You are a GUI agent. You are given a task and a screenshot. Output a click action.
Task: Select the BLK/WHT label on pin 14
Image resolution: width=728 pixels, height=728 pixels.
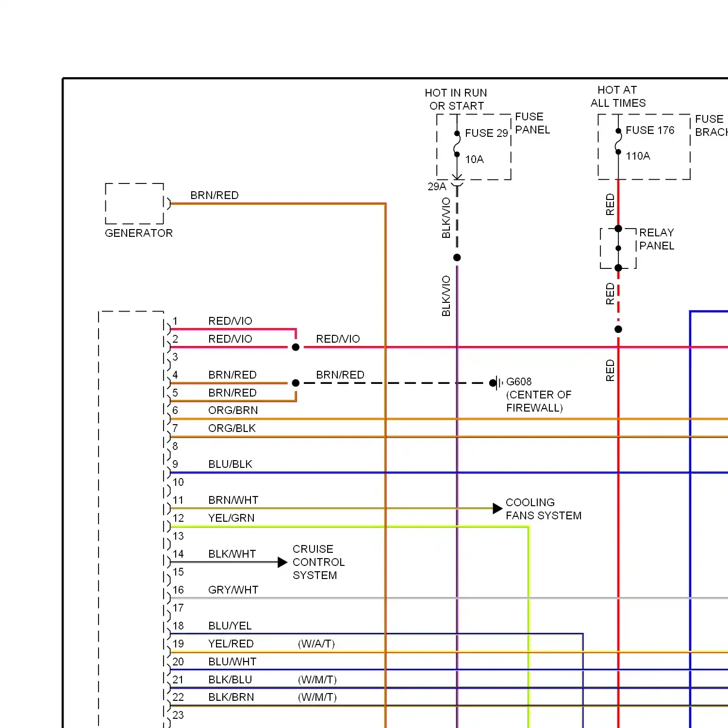click(232, 554)
